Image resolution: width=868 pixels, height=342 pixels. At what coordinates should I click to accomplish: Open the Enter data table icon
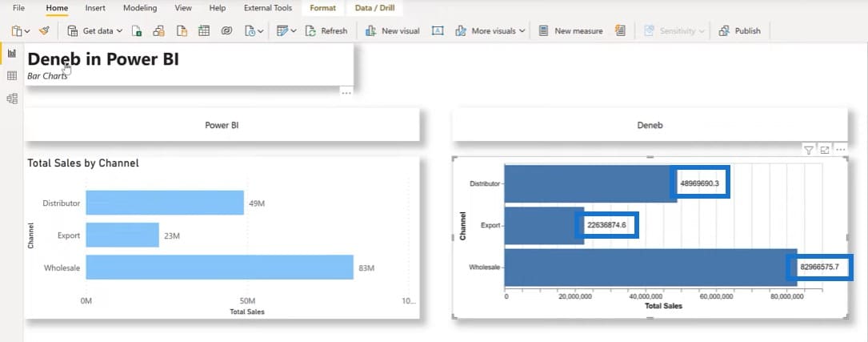204,31
